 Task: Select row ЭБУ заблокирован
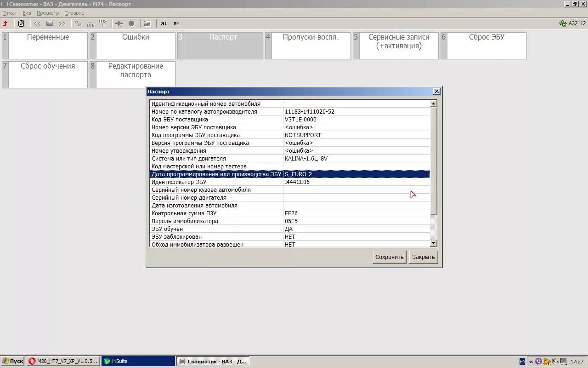[290, 237]
